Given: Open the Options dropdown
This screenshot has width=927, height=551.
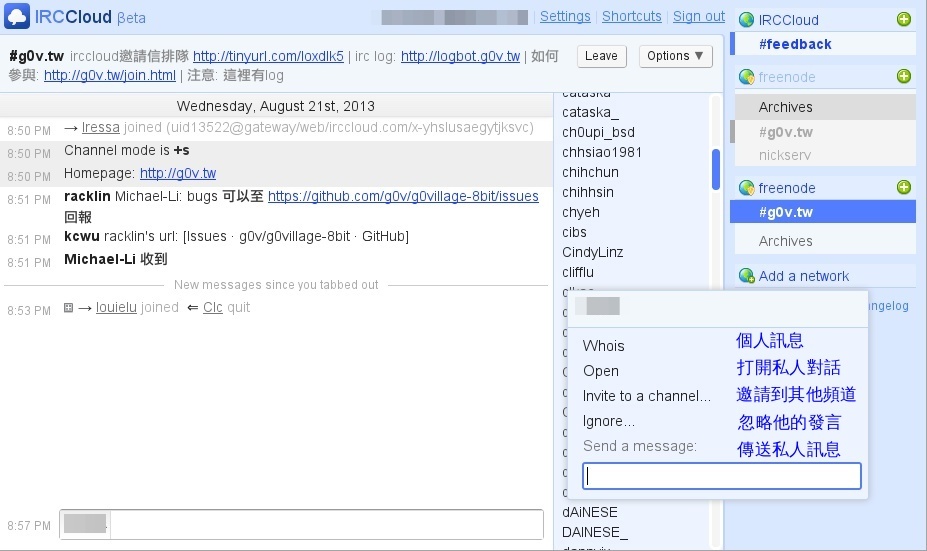Looking at the screenshot, I should [x=675, y=56].
